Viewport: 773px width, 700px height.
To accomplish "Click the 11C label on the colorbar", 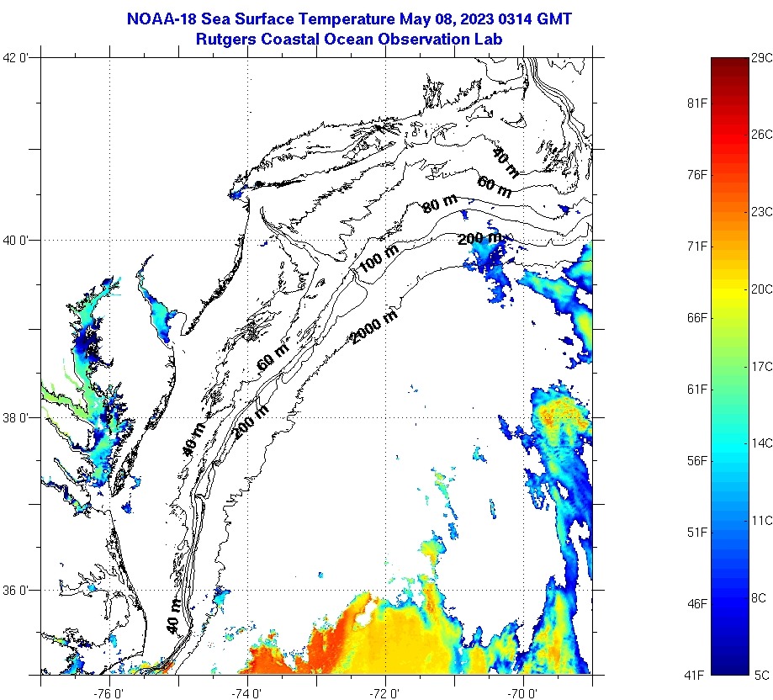I will coord(762,521).
